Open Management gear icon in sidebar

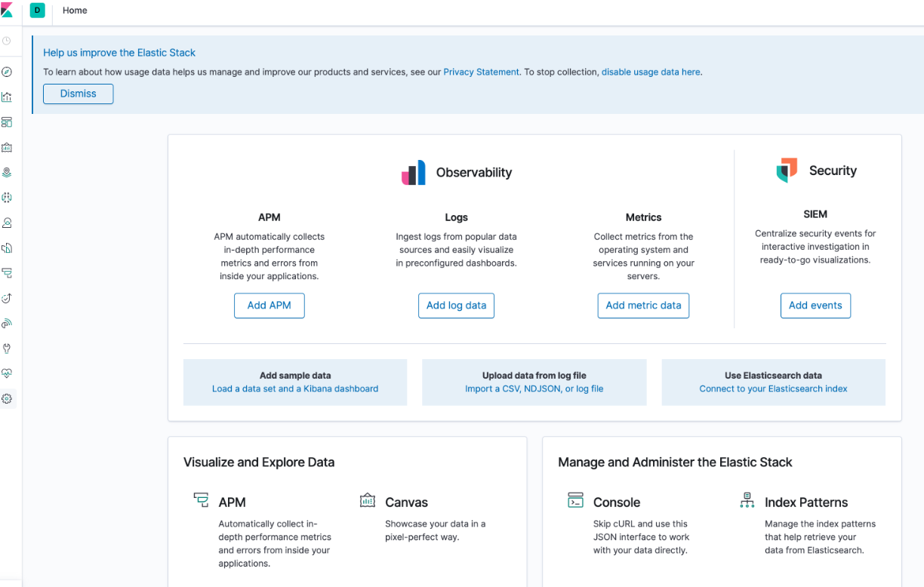7,398
